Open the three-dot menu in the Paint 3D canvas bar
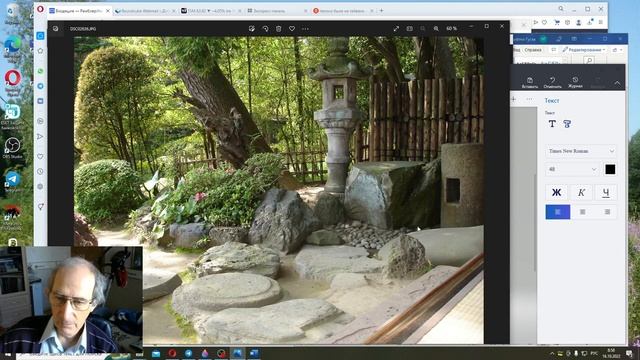The width and height of the screenshot is (640, 360). [x=529, y=99]
